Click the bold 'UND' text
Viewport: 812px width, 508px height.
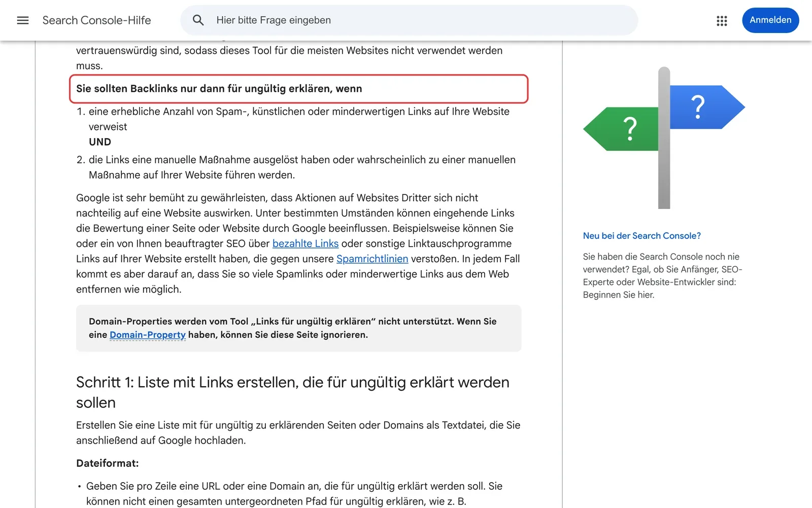tap(100, 142)
